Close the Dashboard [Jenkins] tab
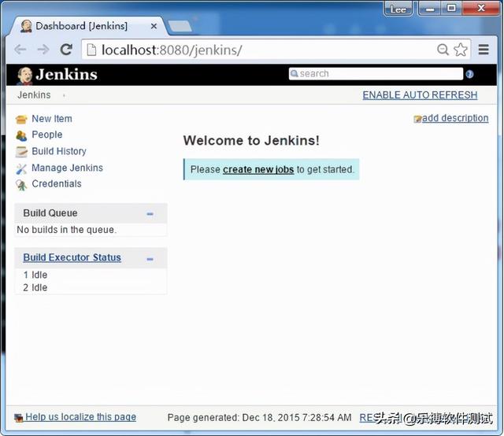This screenshot has width=504, height=436. [x=154, y=26]
